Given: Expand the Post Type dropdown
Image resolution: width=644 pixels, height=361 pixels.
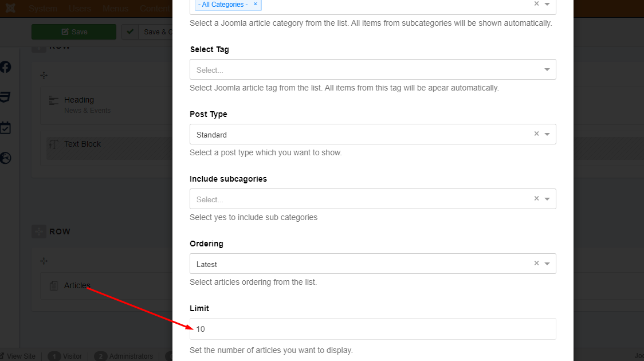Looking at the screenshot, I should tap(547, 135).
